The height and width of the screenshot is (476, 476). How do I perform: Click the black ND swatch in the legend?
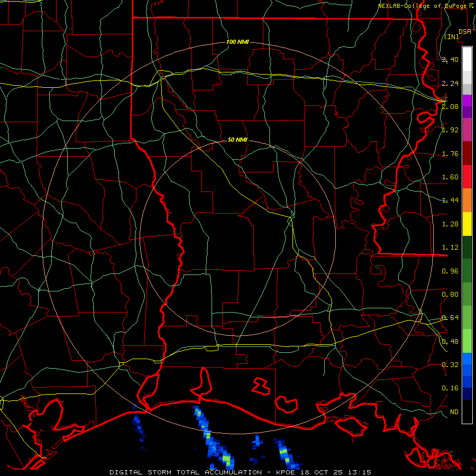point(467,411)
